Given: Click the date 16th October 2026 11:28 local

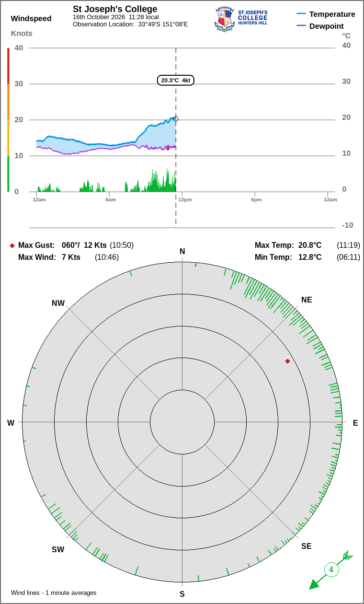Looking at the screenshot, I should (x=116, y=17).
